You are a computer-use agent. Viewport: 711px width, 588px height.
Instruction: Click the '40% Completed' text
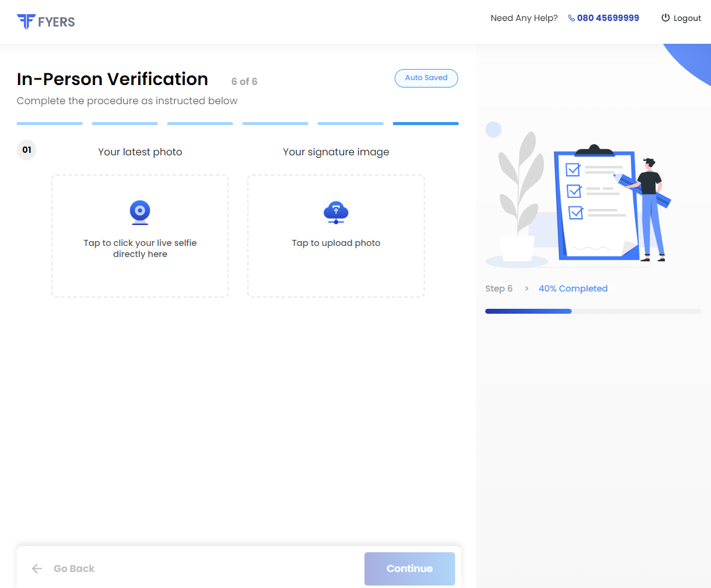[573, 289]
